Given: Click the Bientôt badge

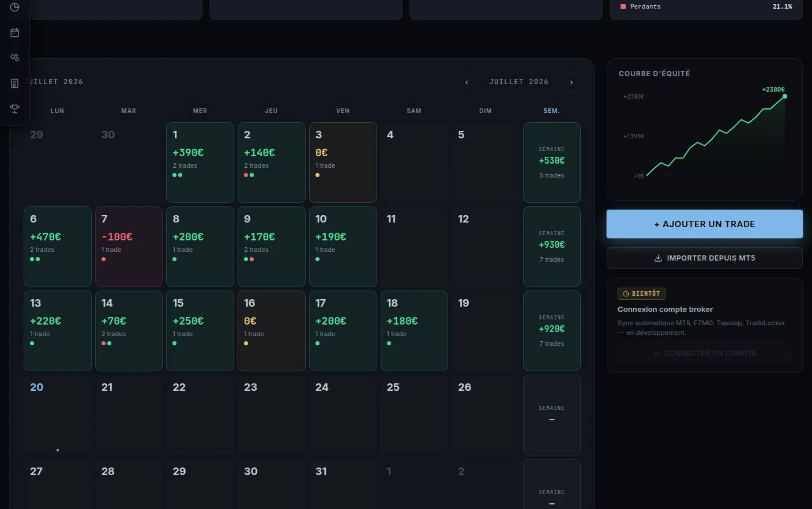Looking at the screenshot, I should [641, 293].
